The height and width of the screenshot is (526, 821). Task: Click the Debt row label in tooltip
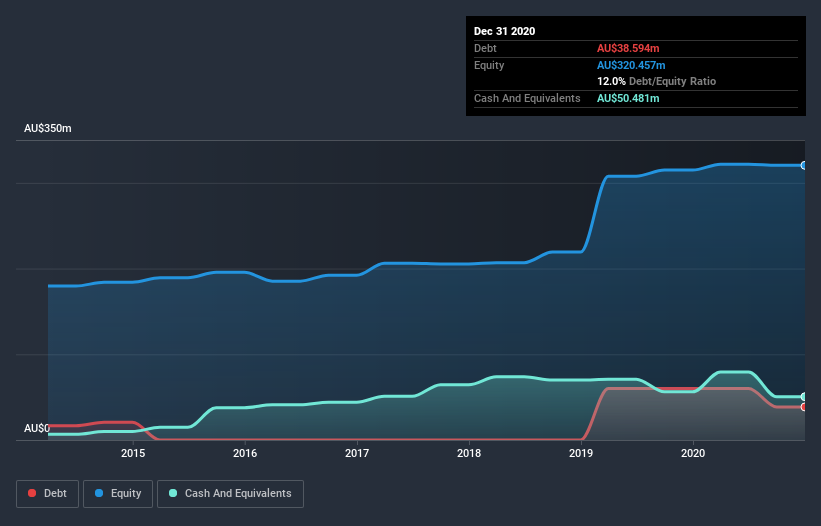[485, 48]
